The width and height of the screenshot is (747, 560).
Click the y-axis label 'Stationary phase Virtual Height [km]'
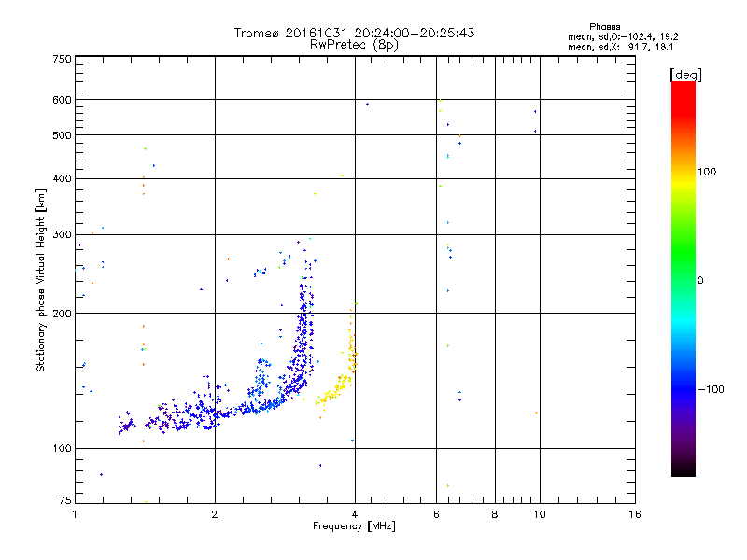[x=40, y=280]
